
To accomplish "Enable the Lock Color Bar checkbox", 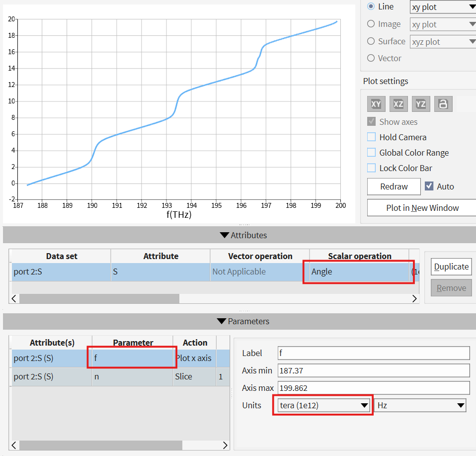I will pos(371,168).
